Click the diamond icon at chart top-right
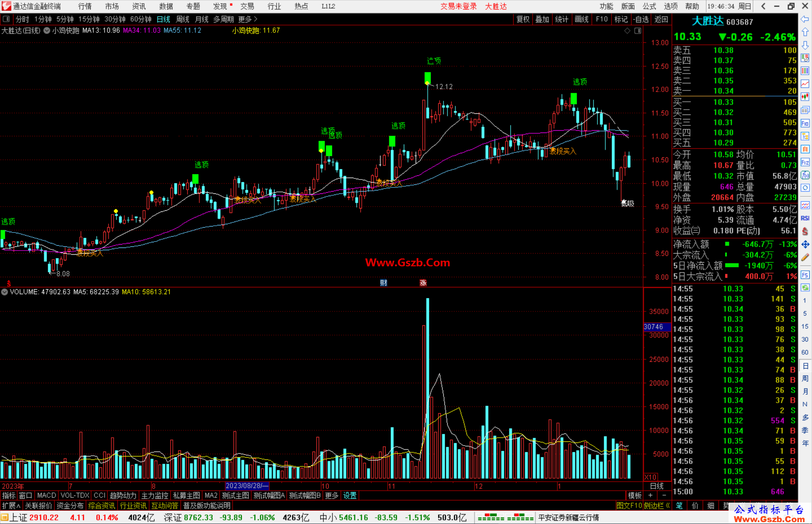The width and height of the screenshot is (812, 524). 627,31
